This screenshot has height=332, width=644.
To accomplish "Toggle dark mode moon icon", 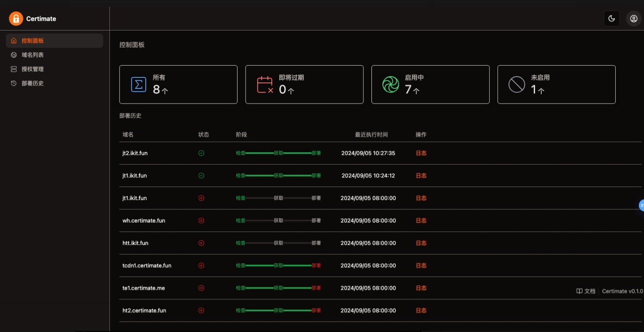I will [x=611, y=19].
